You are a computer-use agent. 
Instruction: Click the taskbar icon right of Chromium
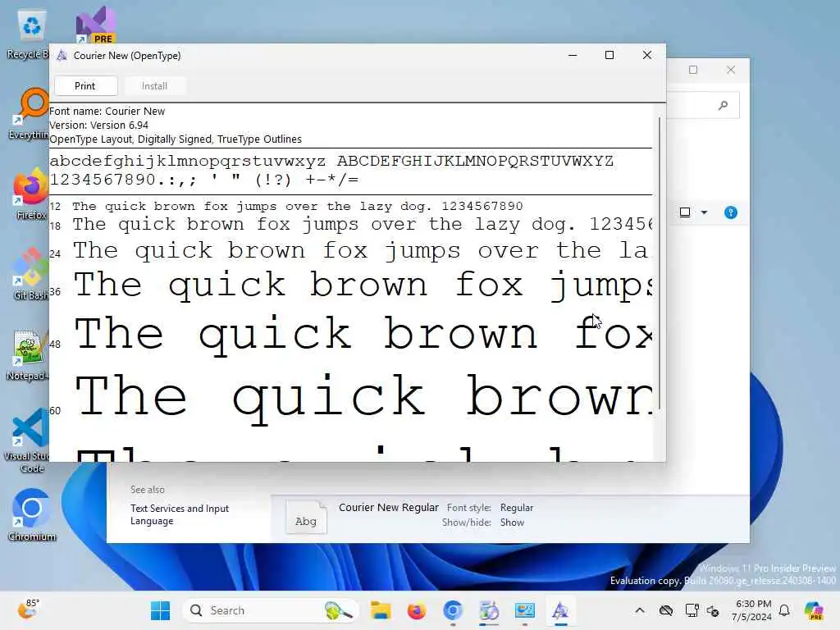click(x=489, y=610)
